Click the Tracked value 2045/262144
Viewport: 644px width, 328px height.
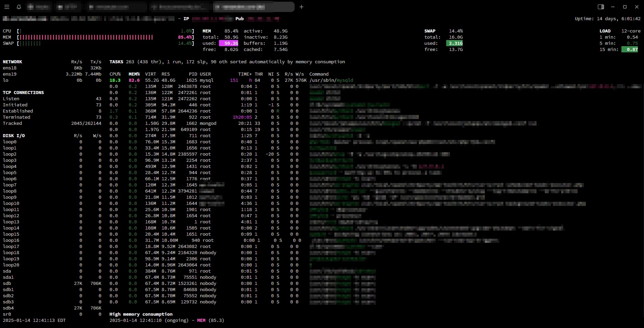pos(86,123)
